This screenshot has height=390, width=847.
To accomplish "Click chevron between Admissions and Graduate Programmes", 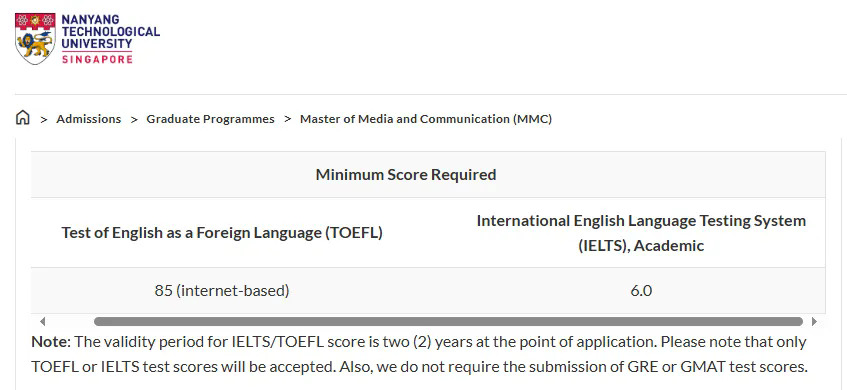I will (134, 119).
